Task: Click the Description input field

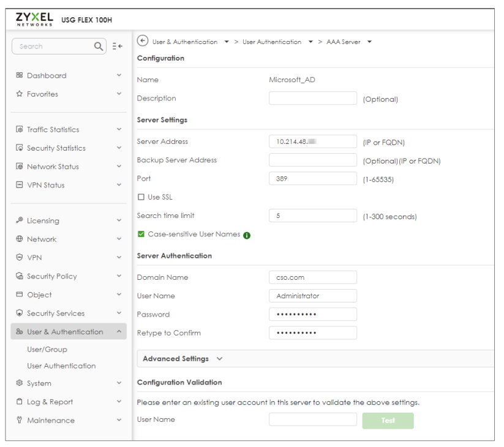Action: [x=313, y=98]
